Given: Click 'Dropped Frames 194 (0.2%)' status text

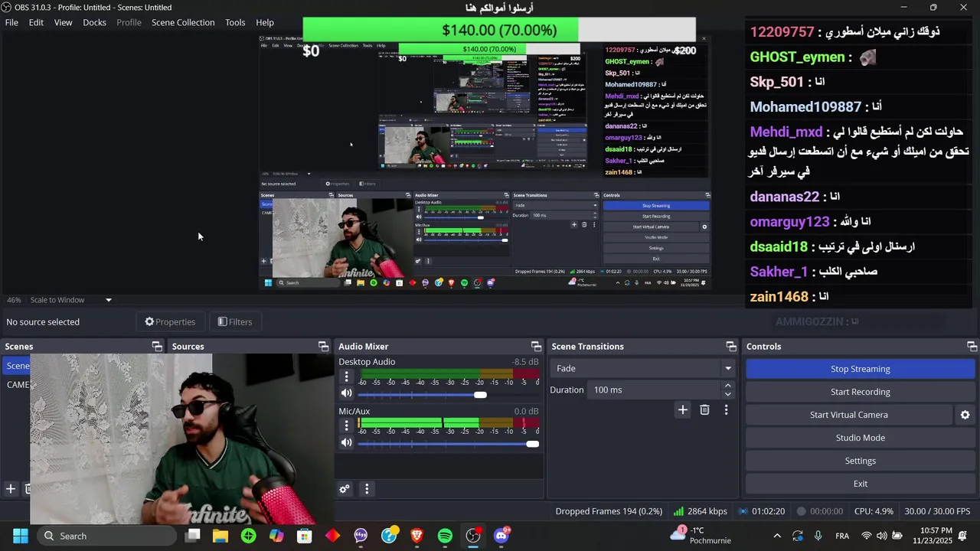Looking at the screenshot, I should click(x=609, y=511).
